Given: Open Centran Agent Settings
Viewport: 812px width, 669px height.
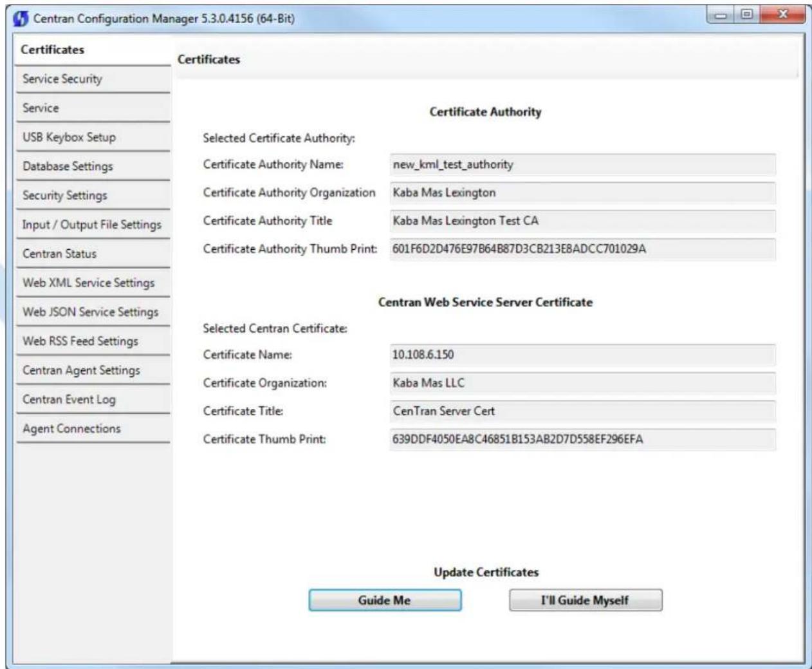Looking at the screenshot, I should click(x=93, y=370).
